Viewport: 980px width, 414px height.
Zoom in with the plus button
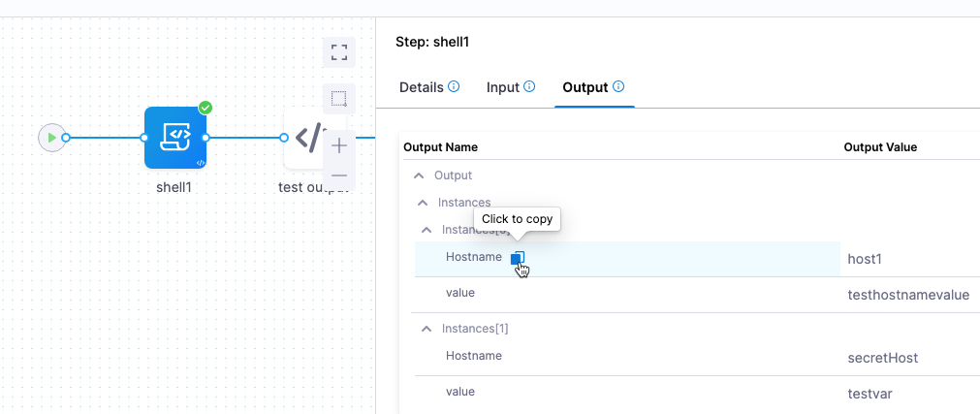[x=339, y=146]
